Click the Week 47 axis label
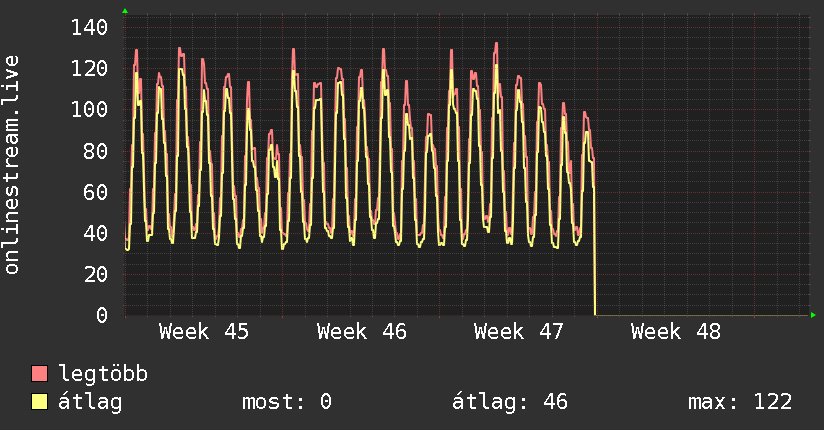The image size is (824, 430). pyautogui.click(x=519, y=332)
